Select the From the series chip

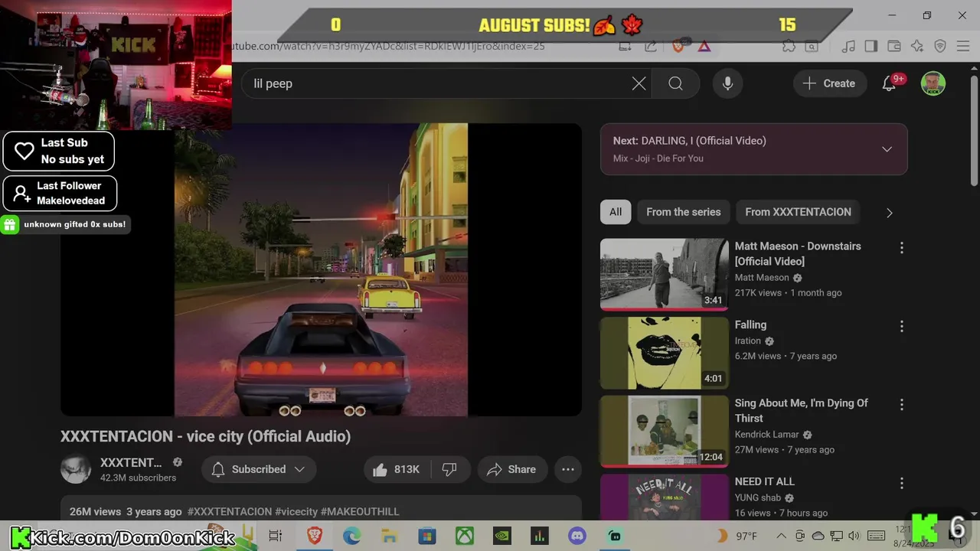click(684, 212)
